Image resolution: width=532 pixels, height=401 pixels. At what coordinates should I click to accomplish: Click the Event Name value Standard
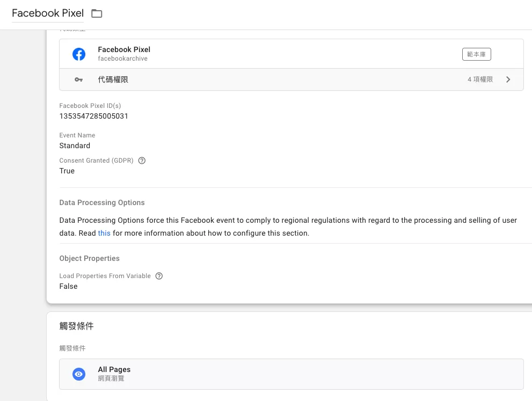click(x=75, y=145)
